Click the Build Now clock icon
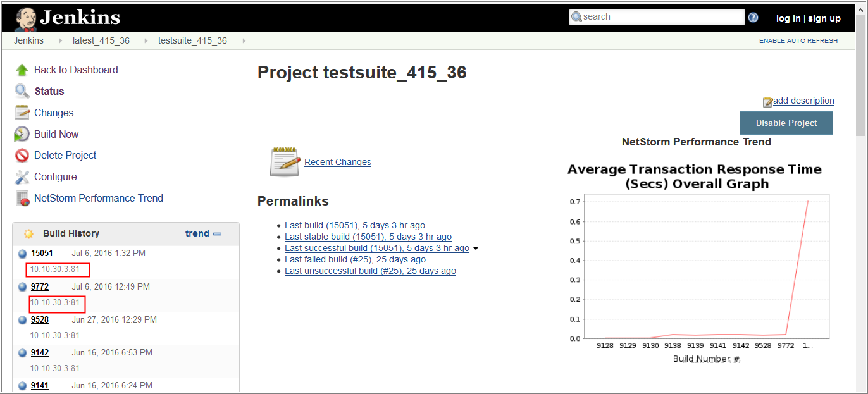Image resolution: width=868 pixels, height=394 pixels. [x=22, y=134]
